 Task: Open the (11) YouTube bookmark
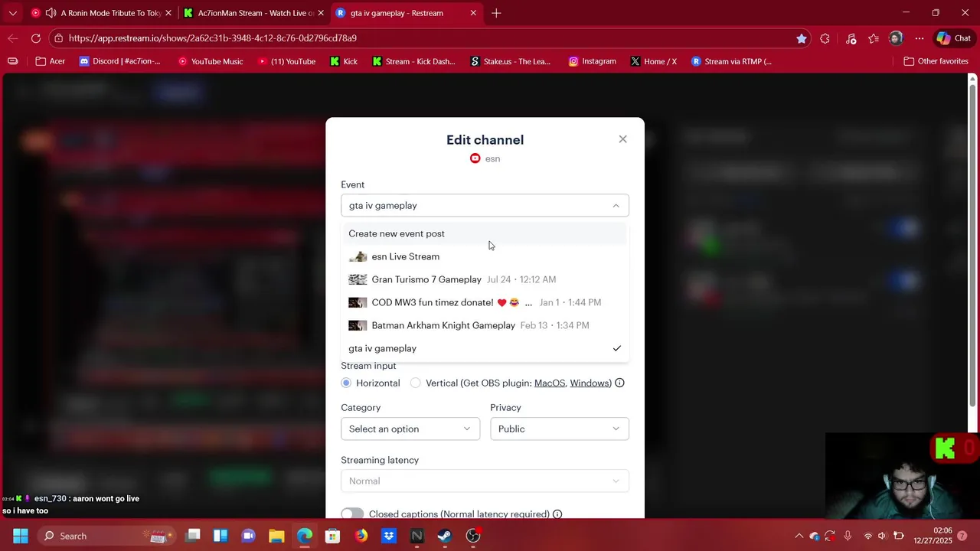tap(287, 61)
